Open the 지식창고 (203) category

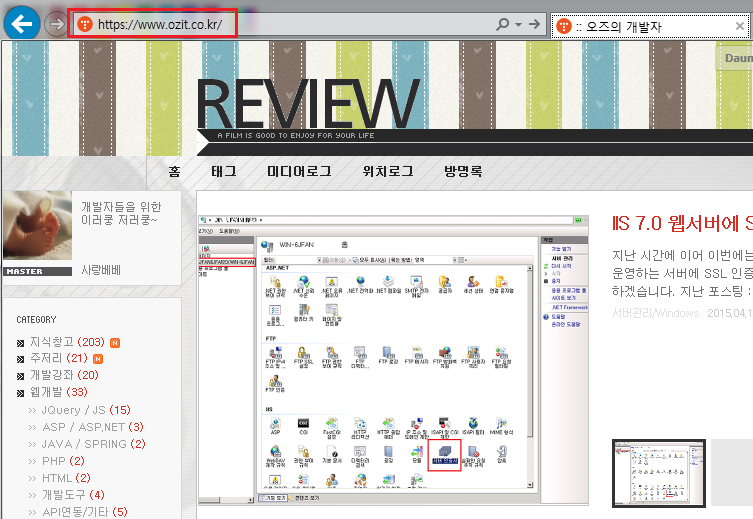tap(67, 342)
